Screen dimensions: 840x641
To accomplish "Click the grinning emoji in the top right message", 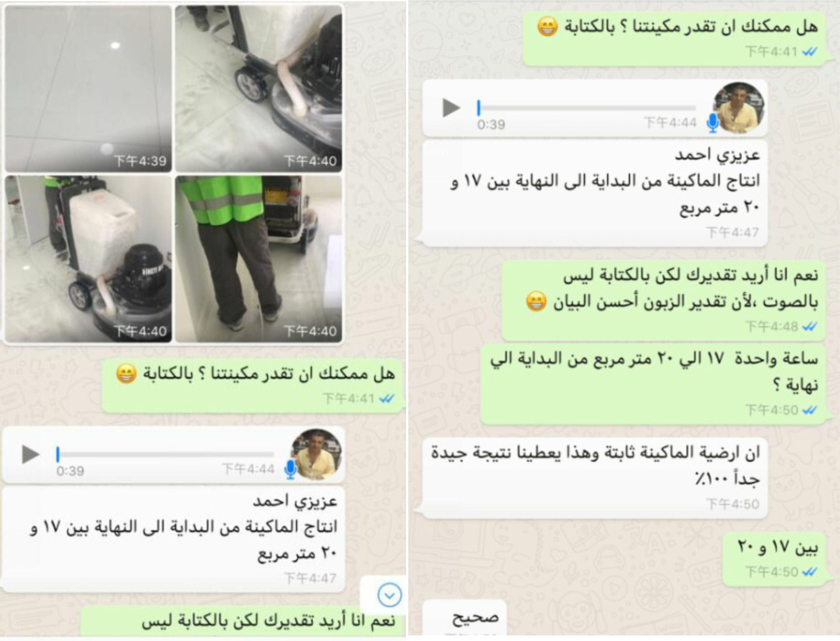I will (x=548, y=27).
